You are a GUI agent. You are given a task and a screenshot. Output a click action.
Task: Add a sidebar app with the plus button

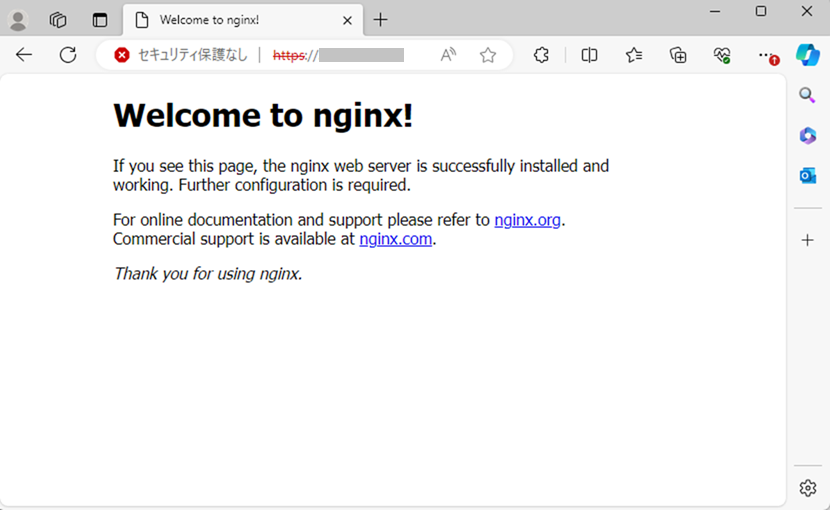point(807,240)
